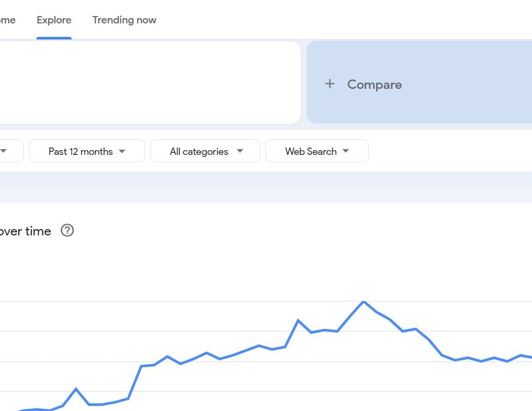Click the down arrow on the Web Search chip
Screen dimensions: 532x411
(x=346, y=151)
